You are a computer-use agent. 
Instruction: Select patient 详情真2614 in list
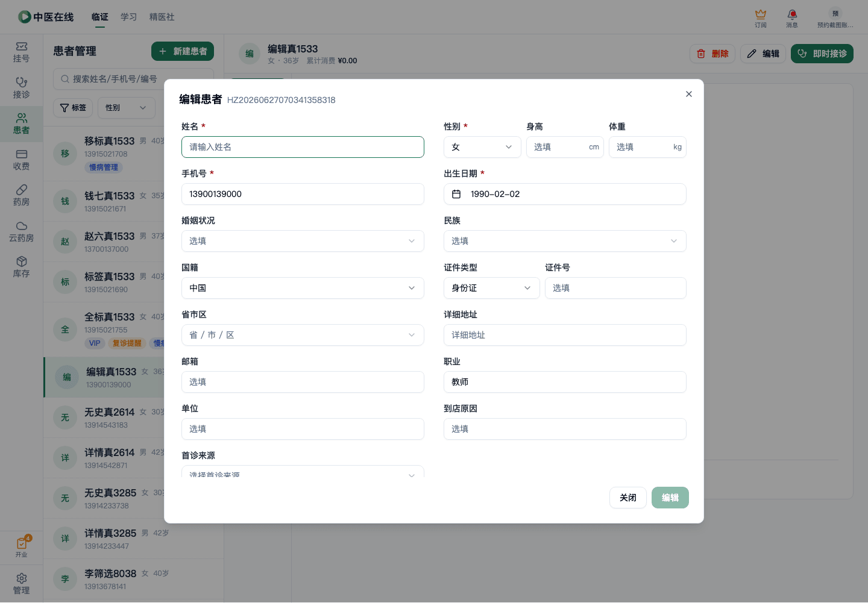click(104, 458)
